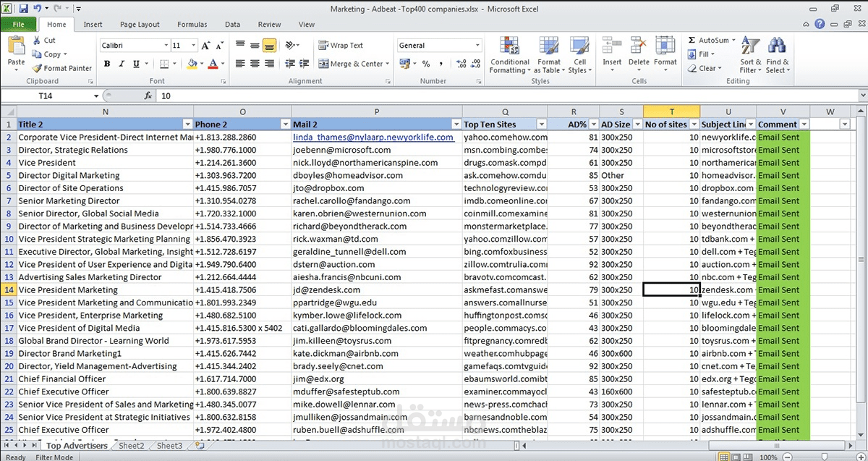Open the Top Ten Sites filter
This screenshot has height=461, width=868.
[x=542, y=124]
